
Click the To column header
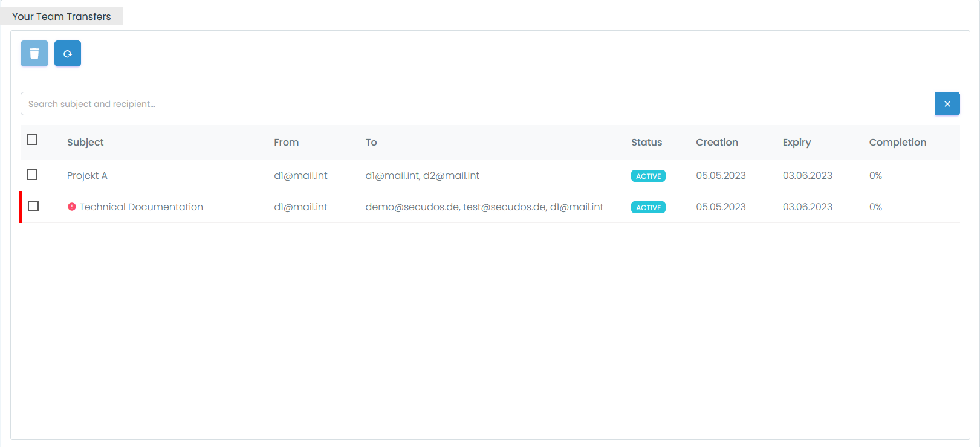(x=371, y=143)
